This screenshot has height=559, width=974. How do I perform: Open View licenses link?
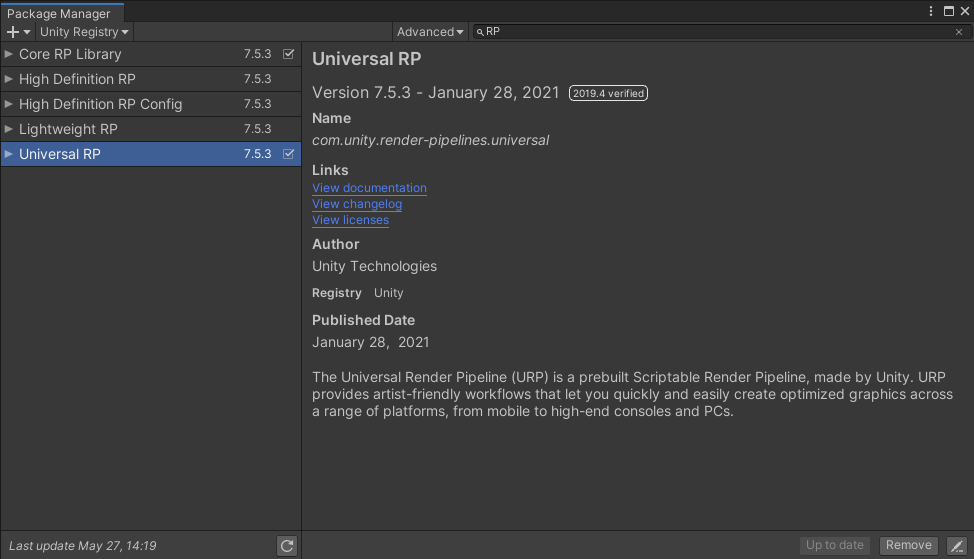[x=350, y=220]
